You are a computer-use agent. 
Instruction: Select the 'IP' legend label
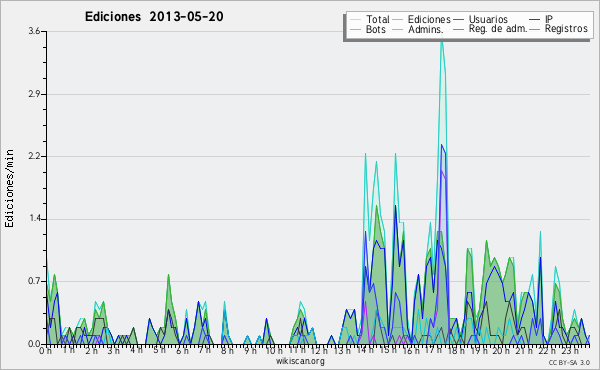point(549,19)
